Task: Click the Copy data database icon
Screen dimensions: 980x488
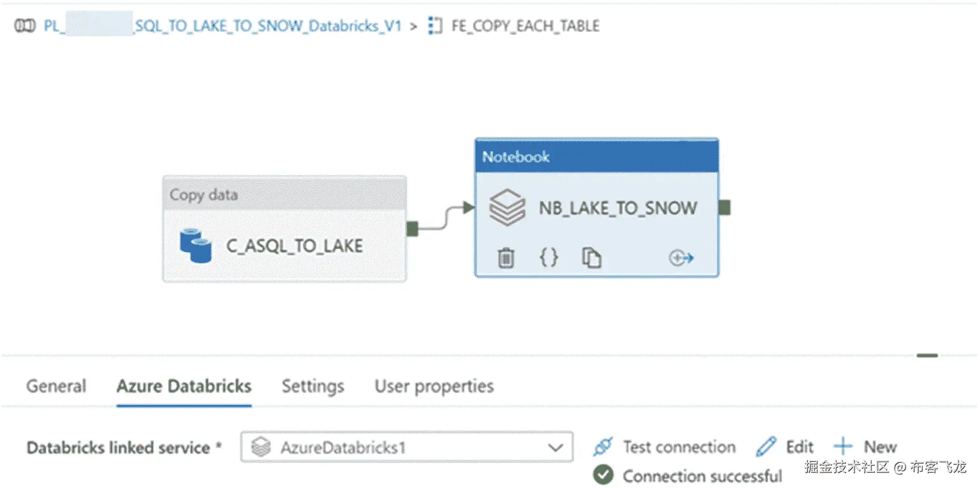Action: pyautogui.click(x=195, y=246)
